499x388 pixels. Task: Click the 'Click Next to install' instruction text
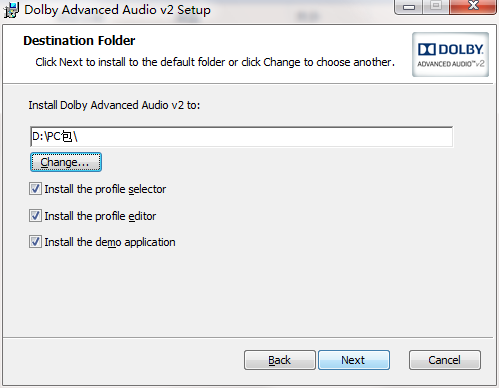click(215, 62)
